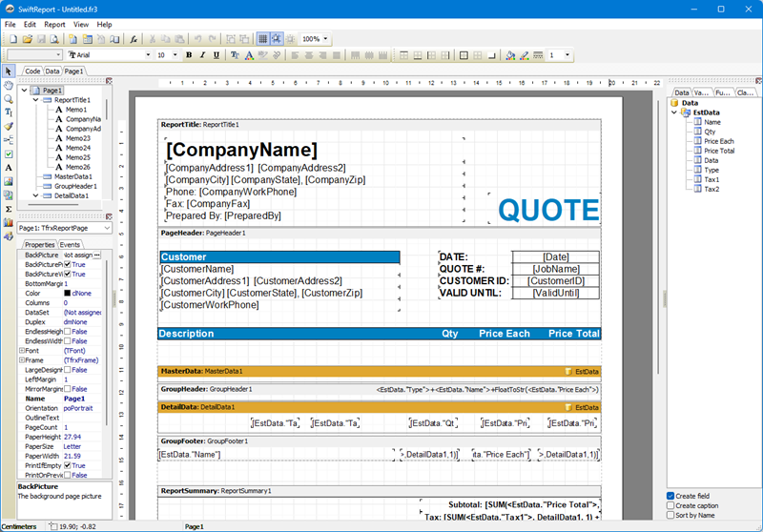763x532 pixels.
Task: Open the frame line color picker
Action: [x=524, y=55]
